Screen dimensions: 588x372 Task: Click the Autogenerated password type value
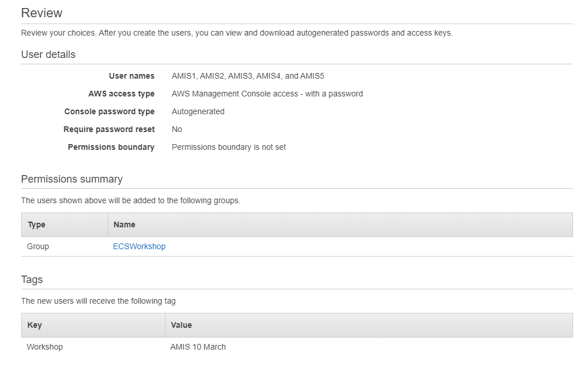tap(198, 111)
